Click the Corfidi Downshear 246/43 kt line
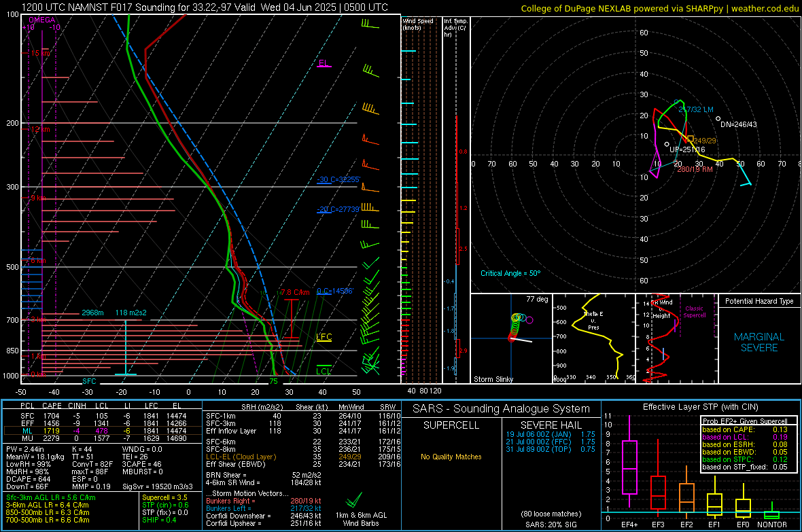This screenshot has height=532, width=802. coord(264,516)
